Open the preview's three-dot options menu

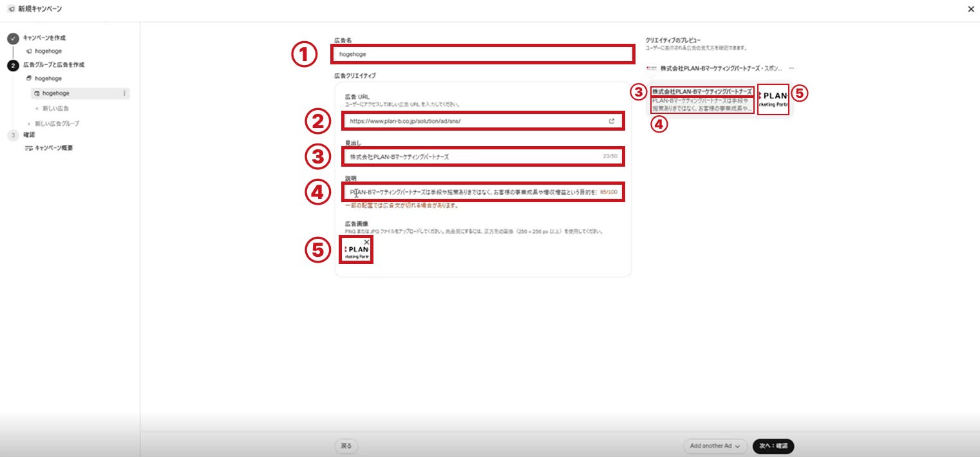tap(791, 68)
